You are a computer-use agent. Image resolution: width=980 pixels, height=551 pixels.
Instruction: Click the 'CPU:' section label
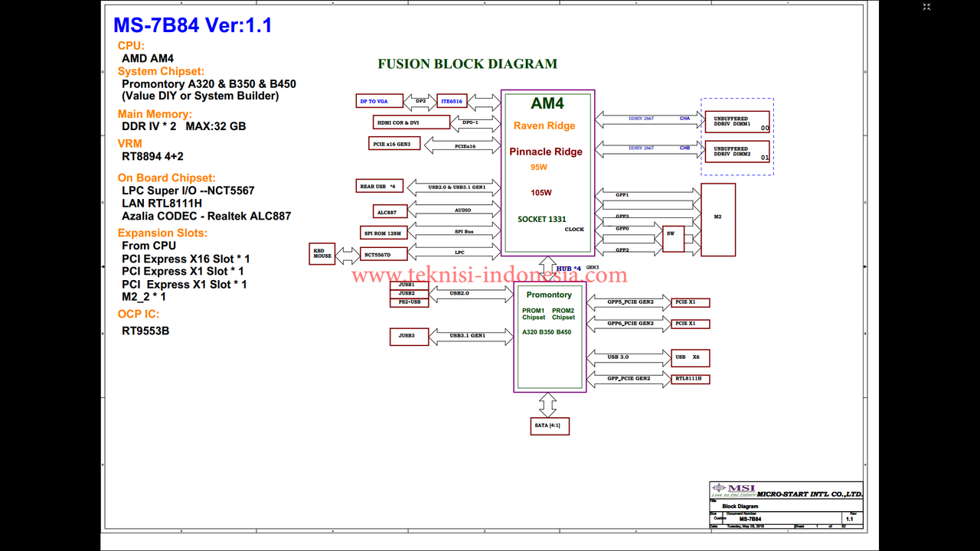click(131, 46)
